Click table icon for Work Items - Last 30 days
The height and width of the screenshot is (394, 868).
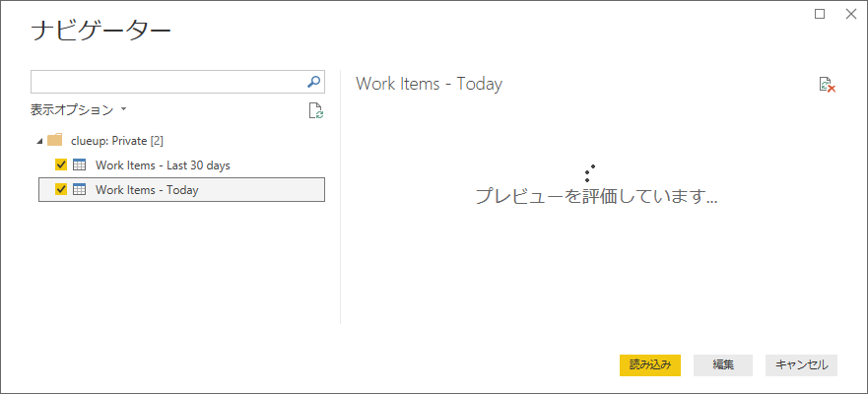tap(80, 164)
